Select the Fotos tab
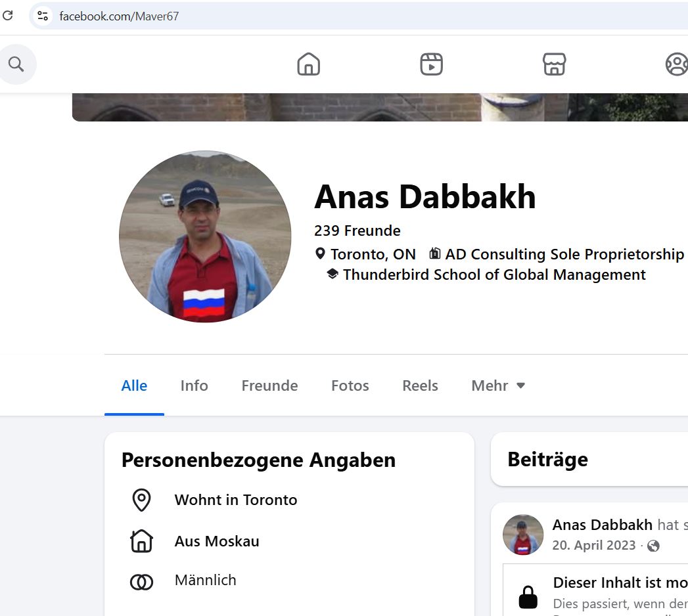Screen dimensions: 688x616 coord(350,385)
